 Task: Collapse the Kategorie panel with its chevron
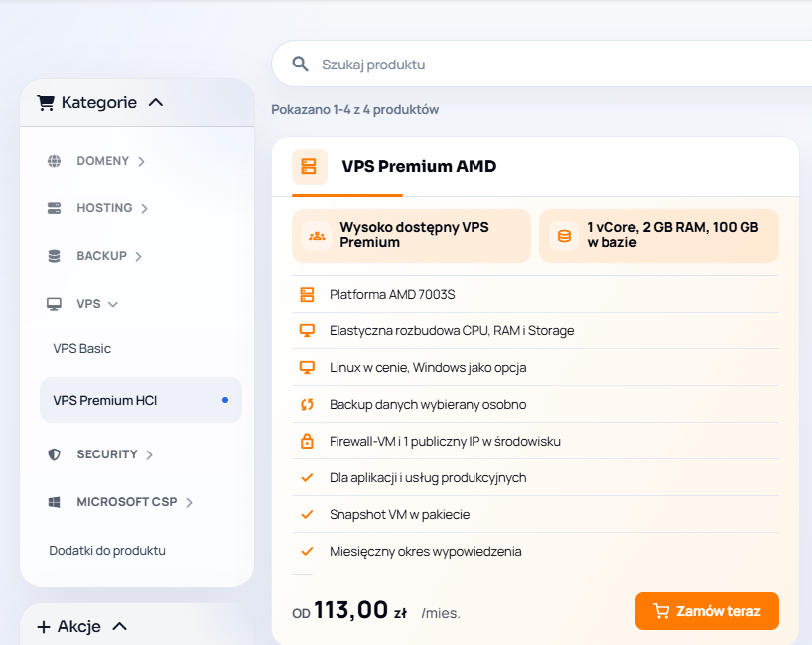pyautogui.click(x=156, y=103)
